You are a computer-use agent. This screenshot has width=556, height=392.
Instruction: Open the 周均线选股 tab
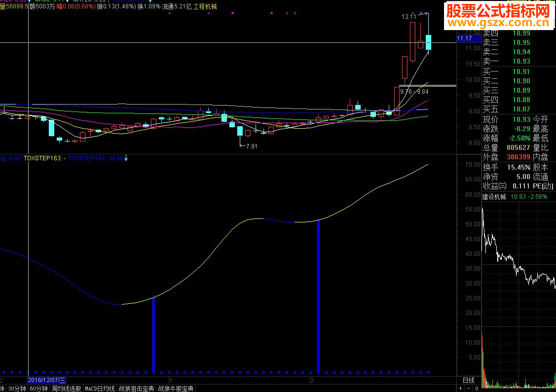(x=66, y=389)
